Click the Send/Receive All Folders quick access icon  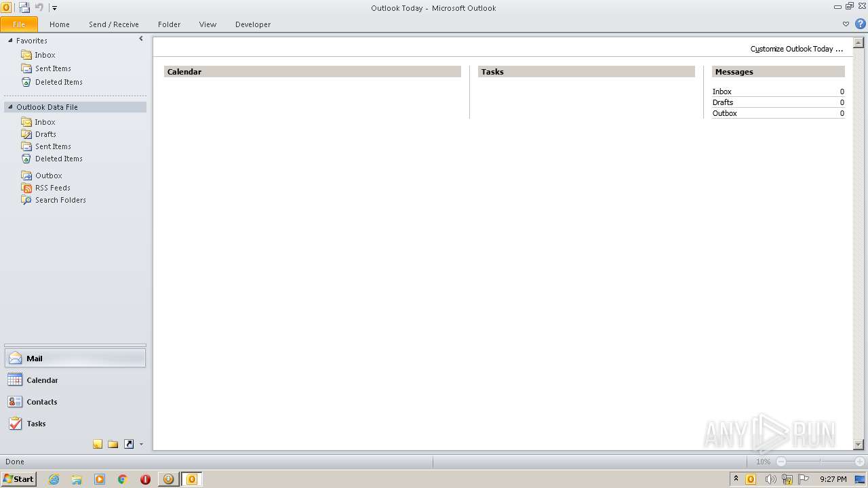(24, 7)
